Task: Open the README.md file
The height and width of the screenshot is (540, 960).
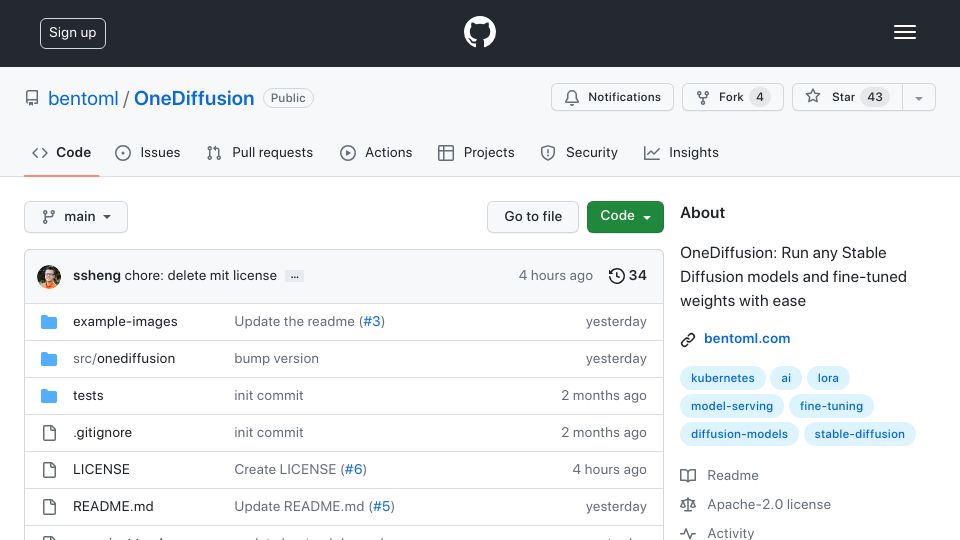Action: tap(113, 506)
